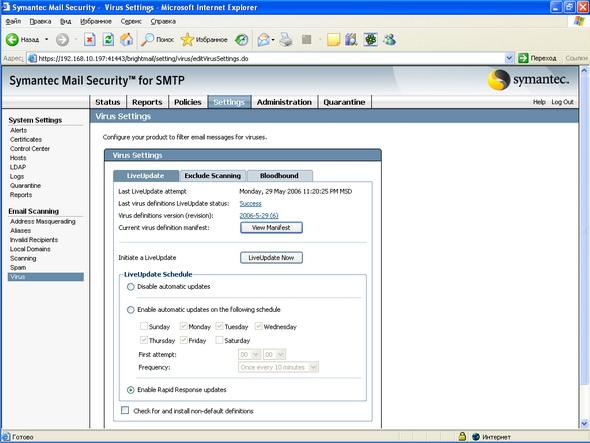Select Disable automatic updates radio button

pos(131,287)
